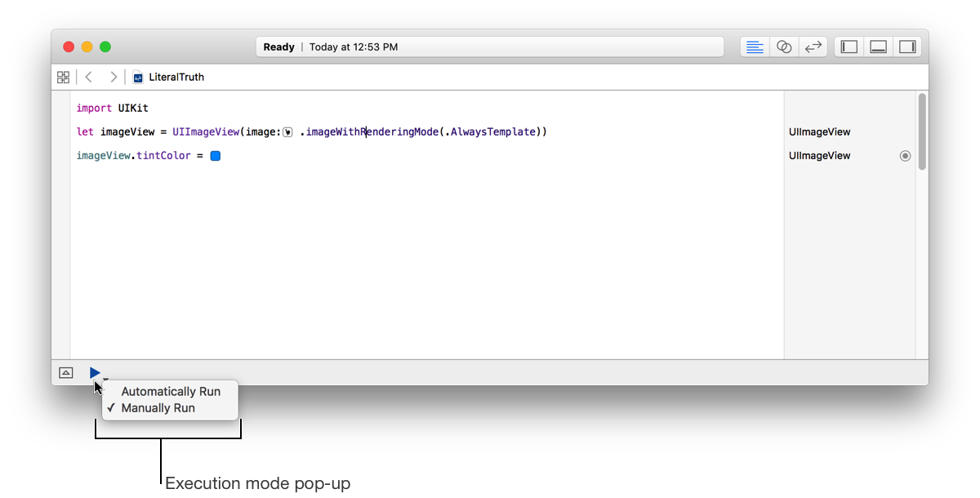
Task: Open the blue color literal swatch
Action: [216, 156]
